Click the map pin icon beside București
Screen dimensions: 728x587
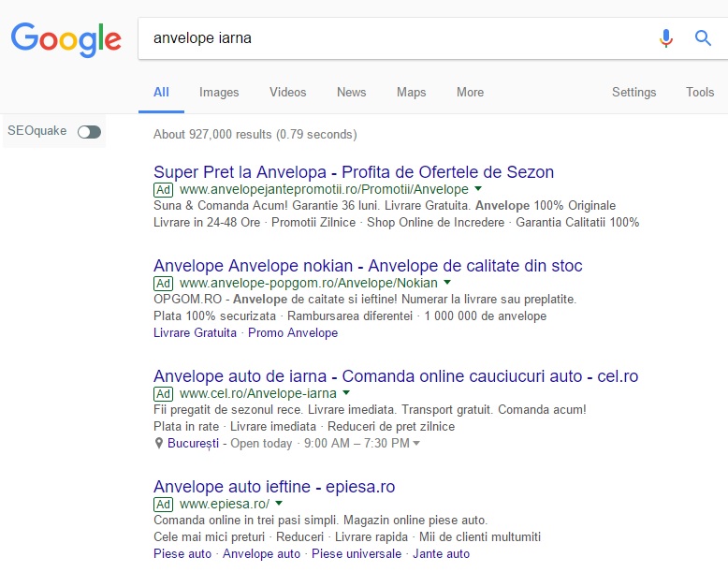tap(158, 444)
